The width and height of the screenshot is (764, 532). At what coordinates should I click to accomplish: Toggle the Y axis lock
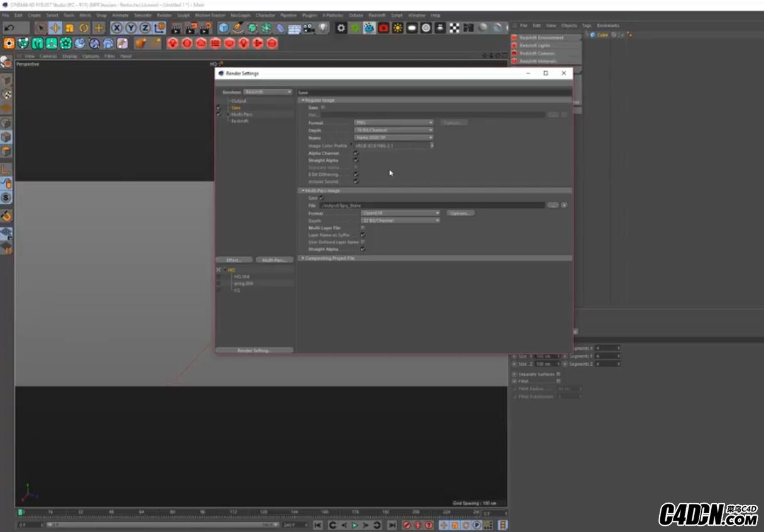[131, 28]
